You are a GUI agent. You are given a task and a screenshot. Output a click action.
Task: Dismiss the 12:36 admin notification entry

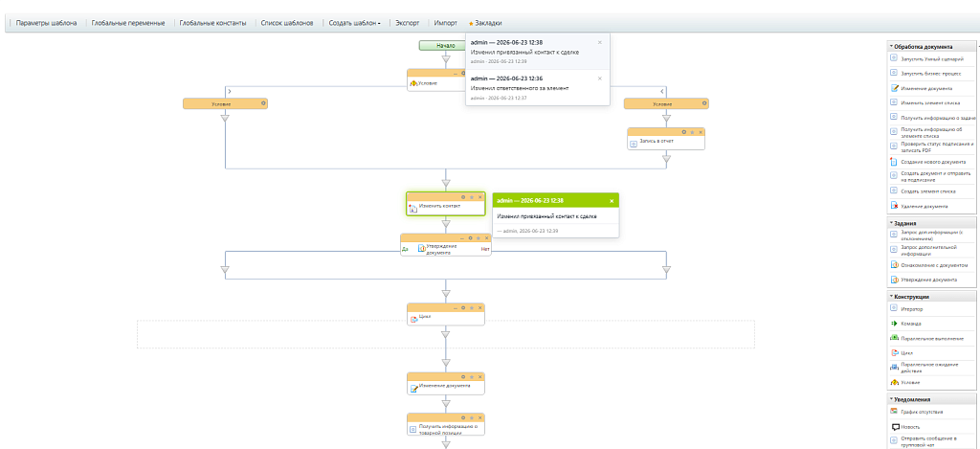(x=600, y=79)
